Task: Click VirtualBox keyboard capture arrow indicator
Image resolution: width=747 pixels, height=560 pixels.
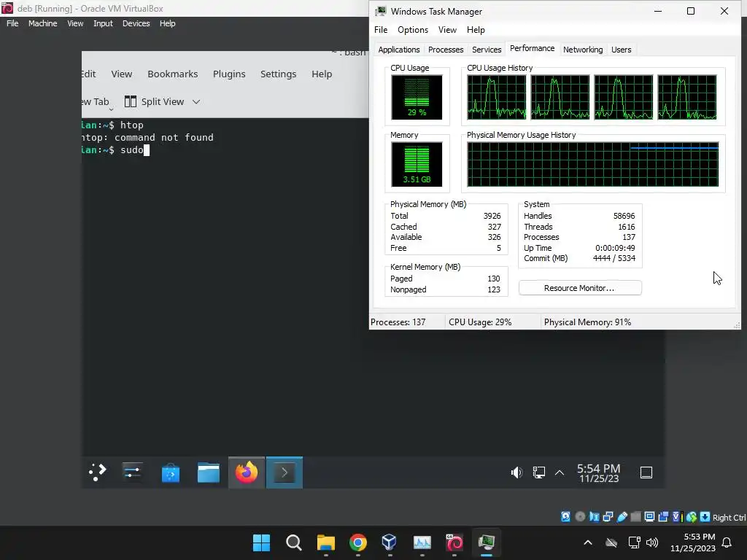Action: 705,517
